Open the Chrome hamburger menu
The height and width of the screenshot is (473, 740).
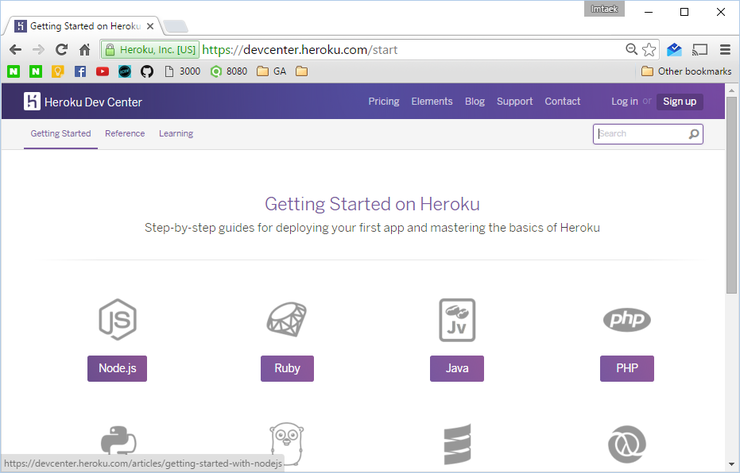coord(725,50)
